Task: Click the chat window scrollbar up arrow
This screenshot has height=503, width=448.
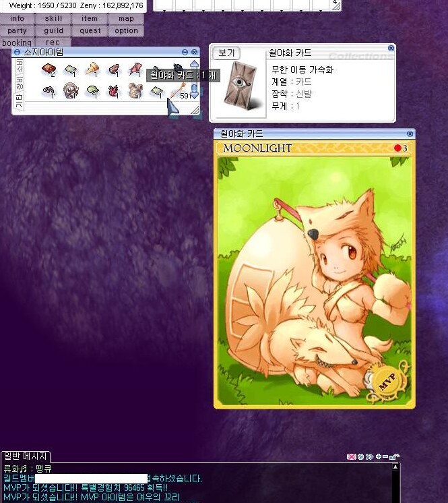Action: pos(395,467)
